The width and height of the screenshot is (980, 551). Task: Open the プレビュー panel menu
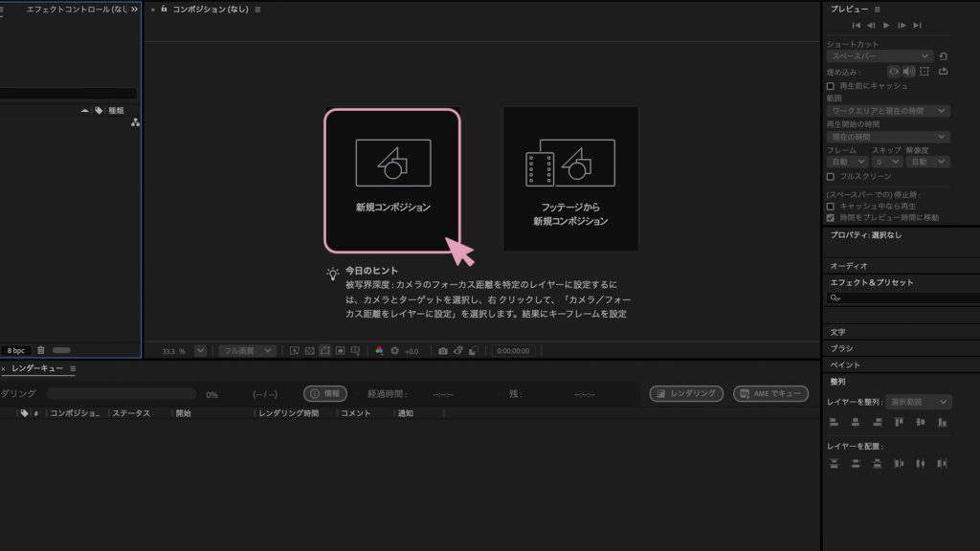[878, 10]
